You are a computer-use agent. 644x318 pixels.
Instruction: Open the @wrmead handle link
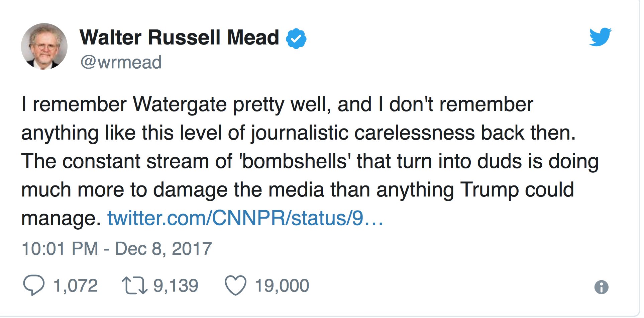click(121, 63)
